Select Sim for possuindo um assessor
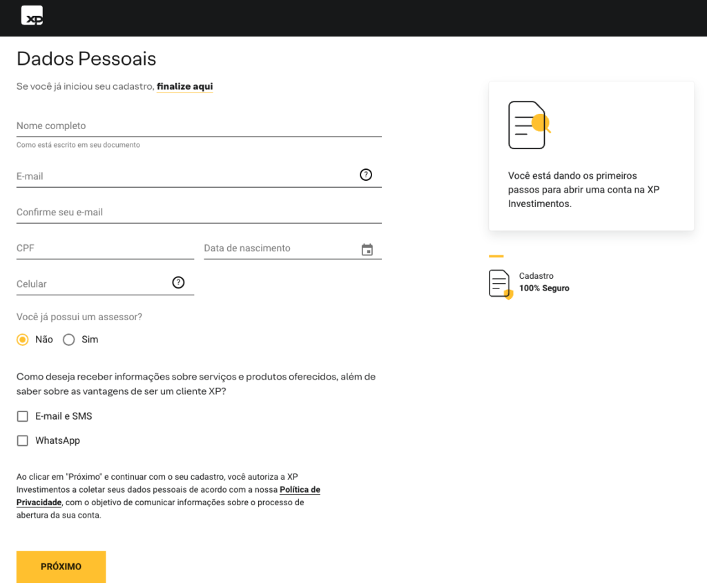Screen dimensions: 707x588 click(68, 339)
